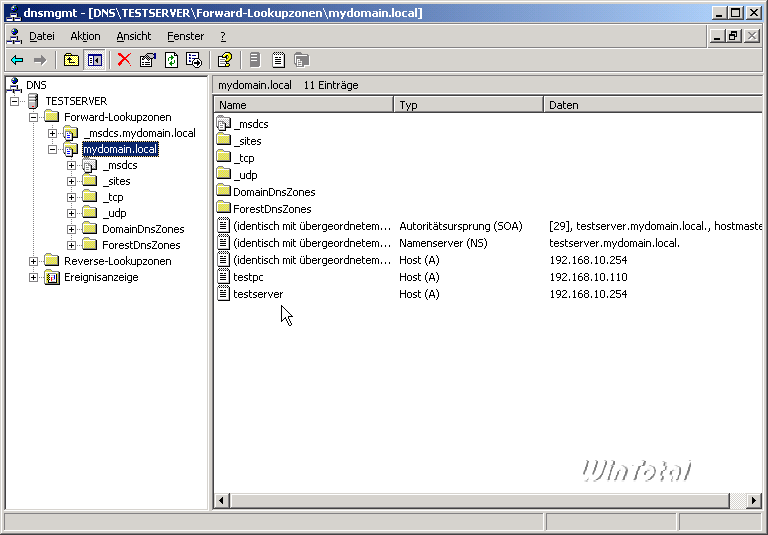Collapse the TESTSERVER tree node
Viewport: 768px width, 535px height.
click(x=15, y=101)
